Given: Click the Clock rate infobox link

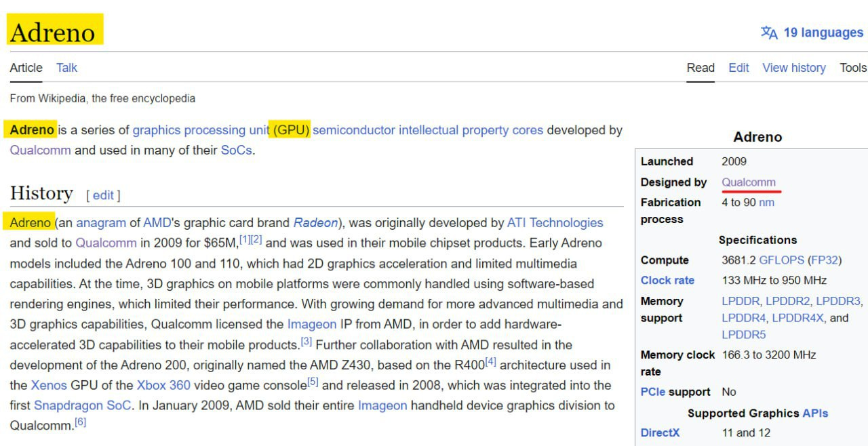Looking at the screenshot, I should click(667, 280).
